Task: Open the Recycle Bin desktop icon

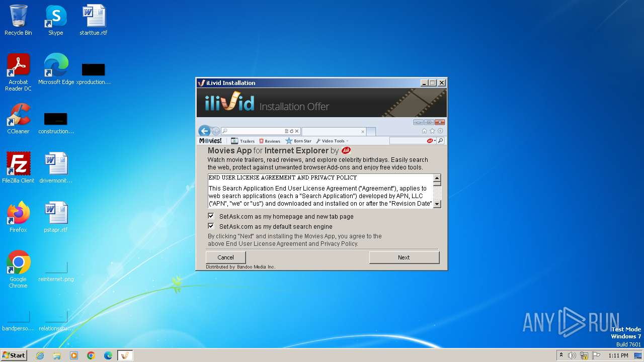Action: coord(18,20)
